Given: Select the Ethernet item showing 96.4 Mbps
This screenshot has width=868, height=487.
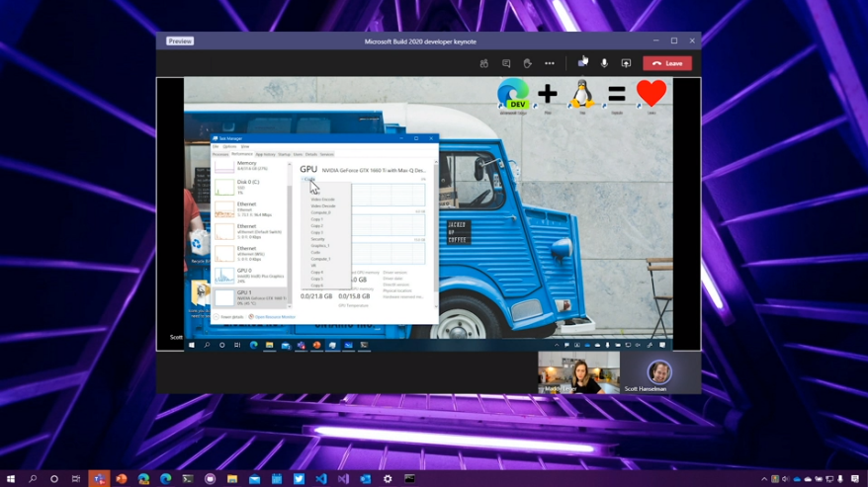Looking at the screenshot, I should point(250,209).
